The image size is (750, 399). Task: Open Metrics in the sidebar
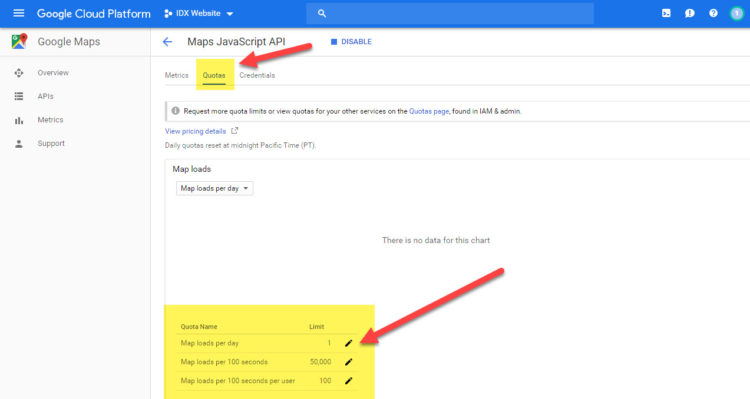coord(50,120)
